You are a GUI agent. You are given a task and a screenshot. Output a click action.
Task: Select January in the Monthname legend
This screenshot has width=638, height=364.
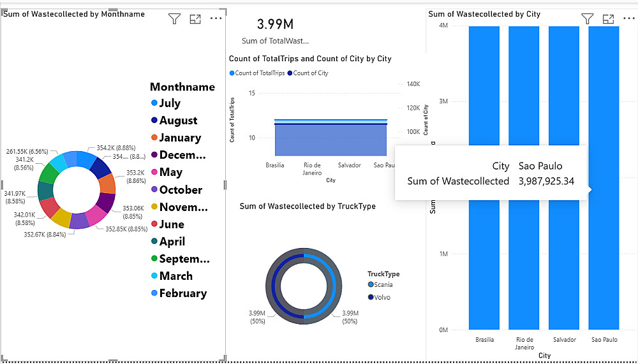[x=176, y=138]
